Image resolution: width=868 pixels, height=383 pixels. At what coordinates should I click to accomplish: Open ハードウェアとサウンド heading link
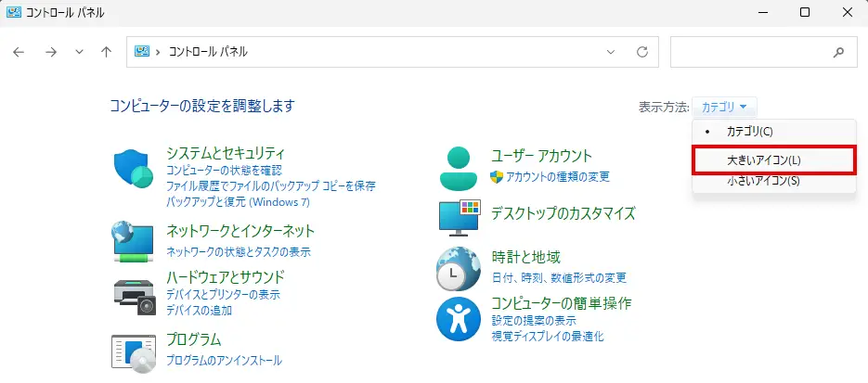pyautogui.click(x=226, y=276)
